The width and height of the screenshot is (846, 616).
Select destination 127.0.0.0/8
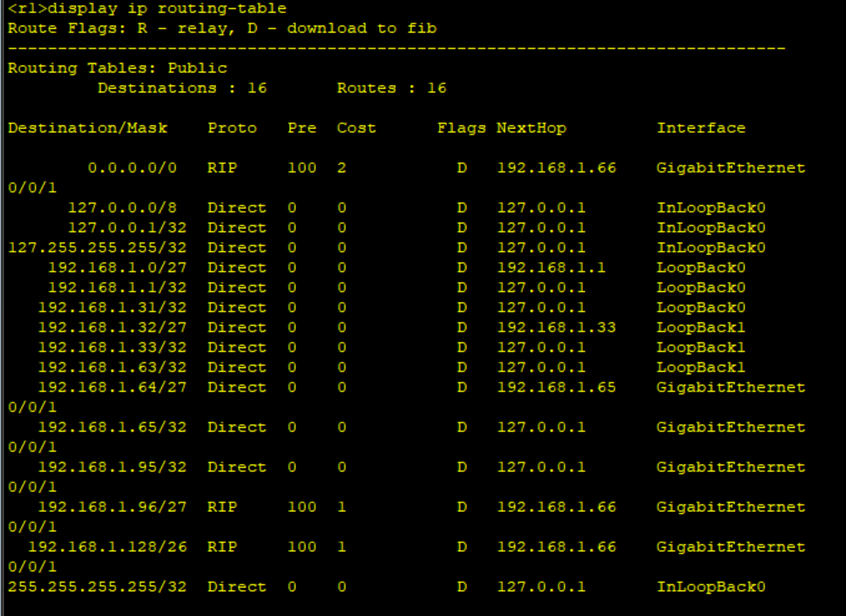(x=122, y=208)
